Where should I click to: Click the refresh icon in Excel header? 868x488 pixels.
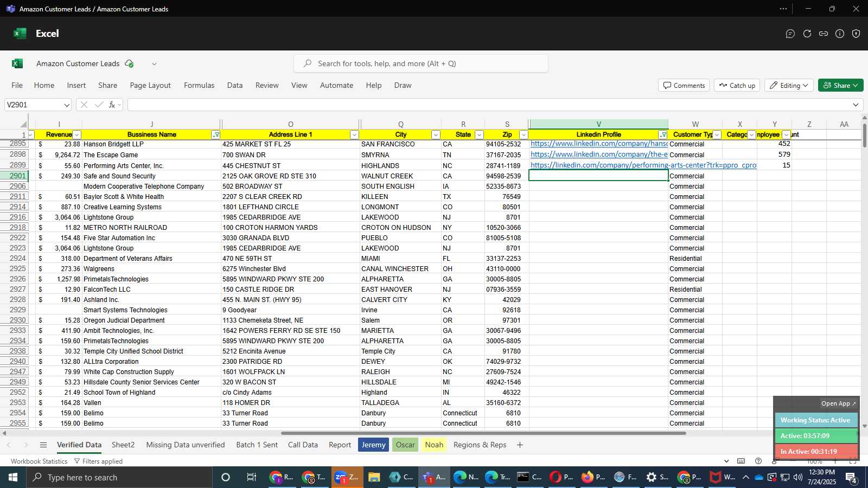pyautogui.click(x=807, y=34)
